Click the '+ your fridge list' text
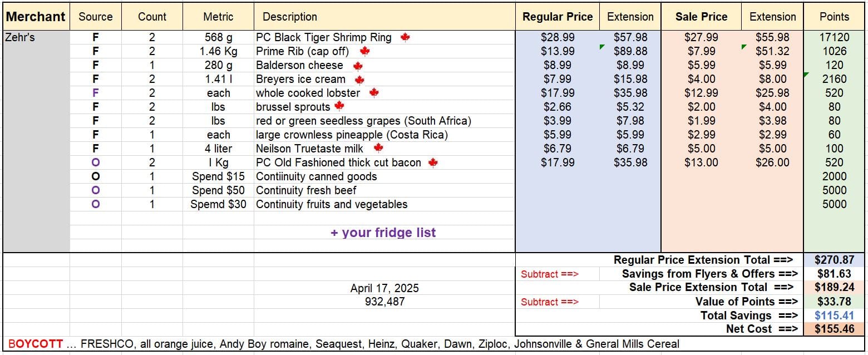This screenshot has width=868, height=355. (383, 233)
